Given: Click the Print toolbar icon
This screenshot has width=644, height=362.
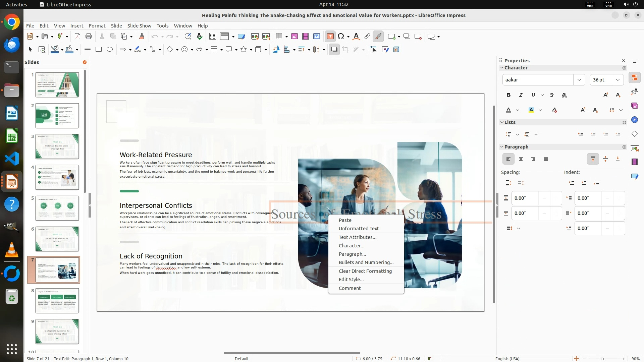Looking at the screenshot, I should pyautogui.click(x=89, y=36).
